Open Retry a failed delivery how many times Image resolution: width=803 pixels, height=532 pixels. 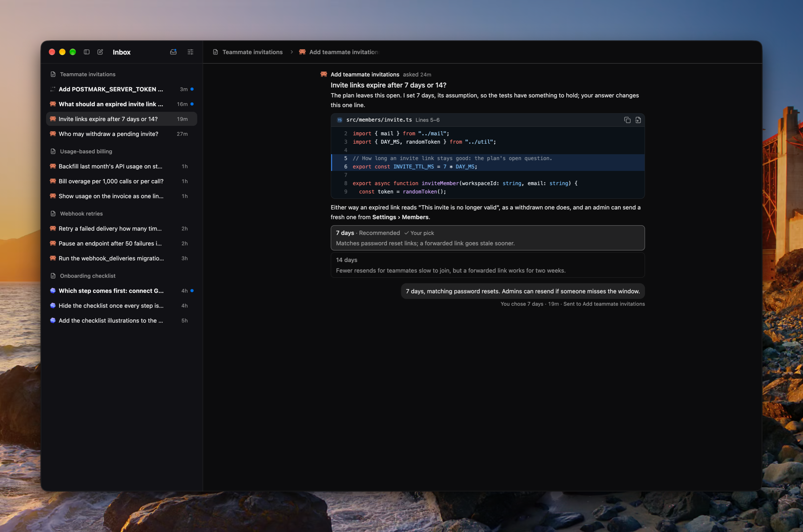pyautogui.click(x=121, y=229)
